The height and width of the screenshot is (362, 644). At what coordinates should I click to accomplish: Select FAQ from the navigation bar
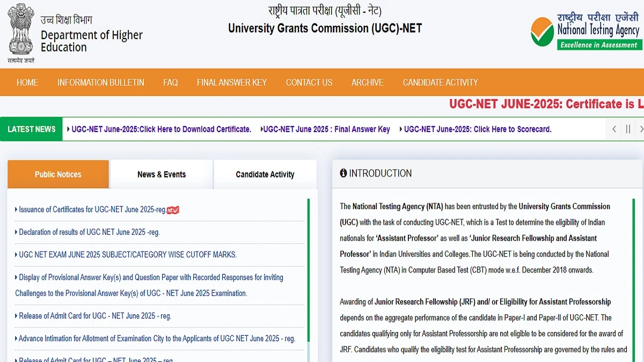click(170, 82)
